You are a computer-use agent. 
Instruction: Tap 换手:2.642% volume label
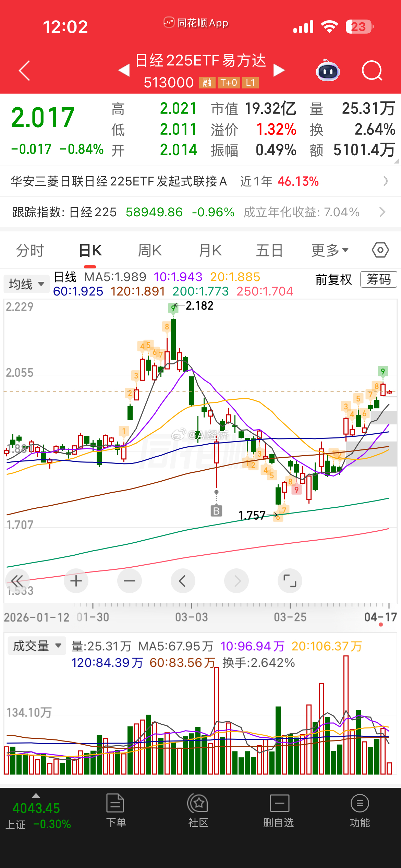click(x=259, y=662)
